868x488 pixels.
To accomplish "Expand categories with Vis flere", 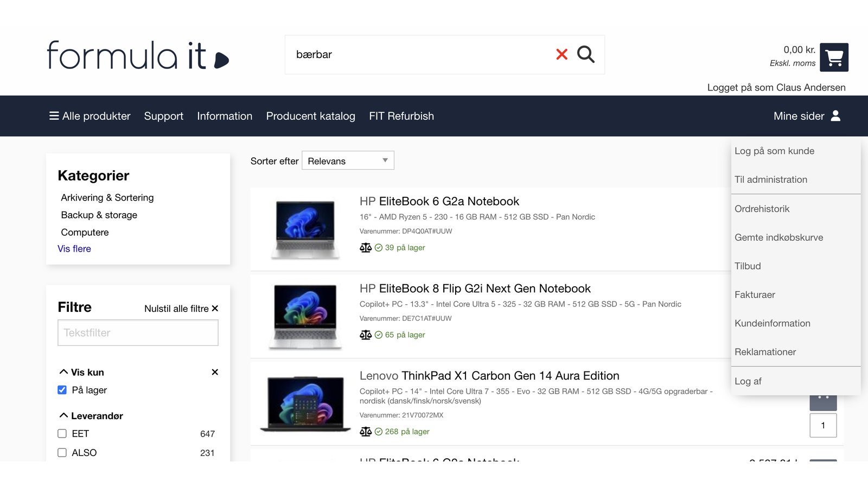I will pyautogui.click(x=74, y=249).
